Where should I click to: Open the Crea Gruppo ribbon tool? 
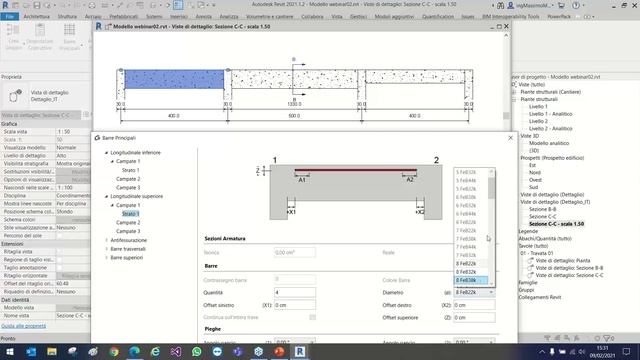coord(13,37)
